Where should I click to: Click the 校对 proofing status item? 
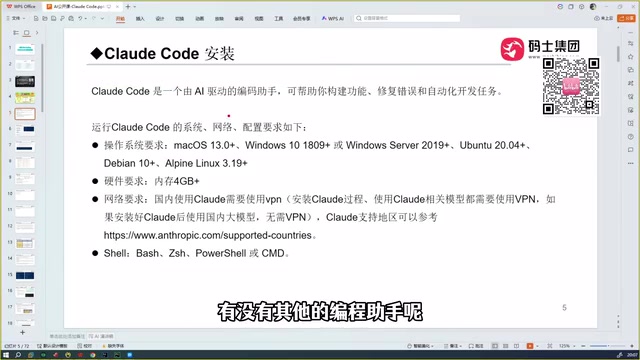click(x=84, y=346)
